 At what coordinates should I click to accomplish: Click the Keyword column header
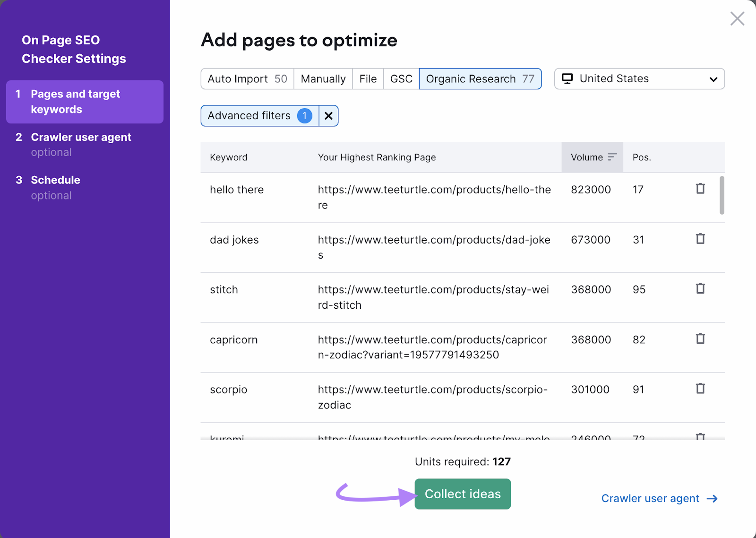(229, 157)
